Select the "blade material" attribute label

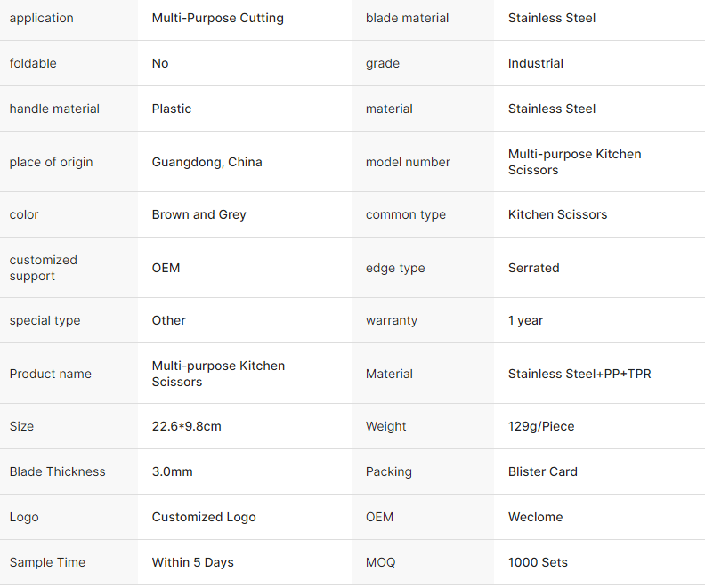pyautogui.click(x=407, y=18)
